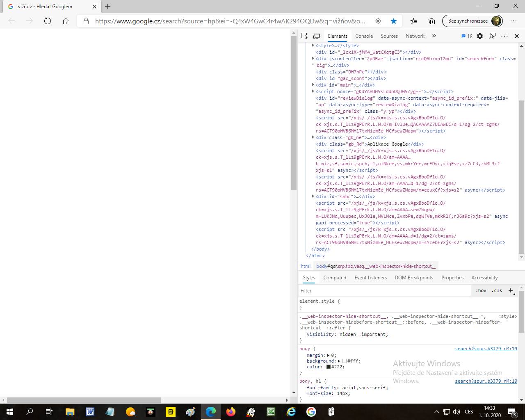Image resolution: width=525 pixels, height=420 pixels.
Task: Focus the styles Filter field
Action: pos(385,290)
